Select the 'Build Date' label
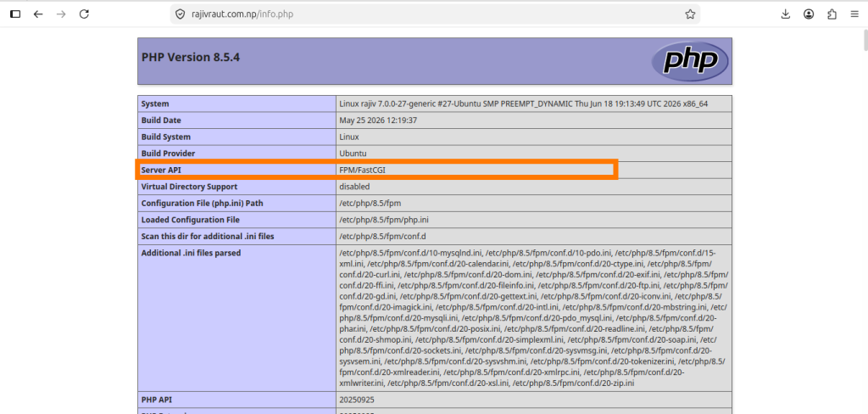 (161, 120)
